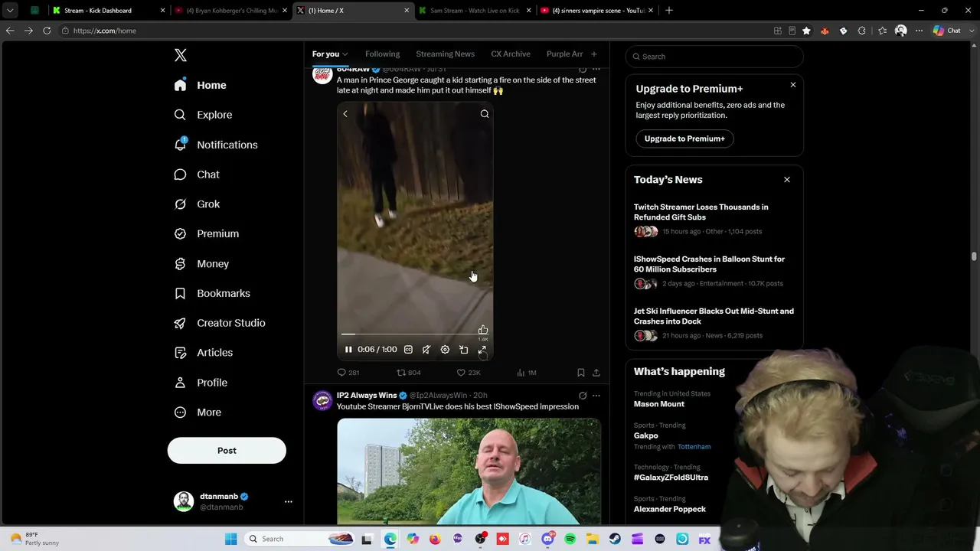Seek within the video progress bar
The height and width of the screenshot is (551, 980).
415,334
